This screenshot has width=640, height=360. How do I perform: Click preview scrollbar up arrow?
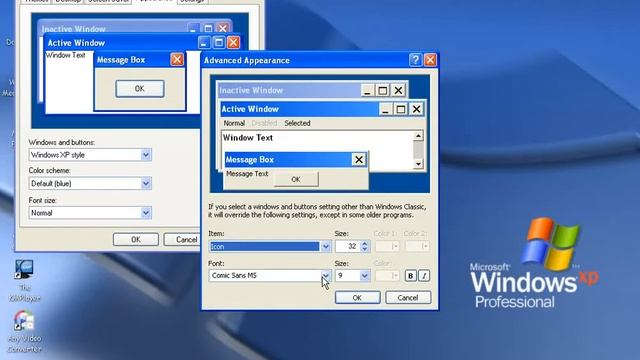418,136
